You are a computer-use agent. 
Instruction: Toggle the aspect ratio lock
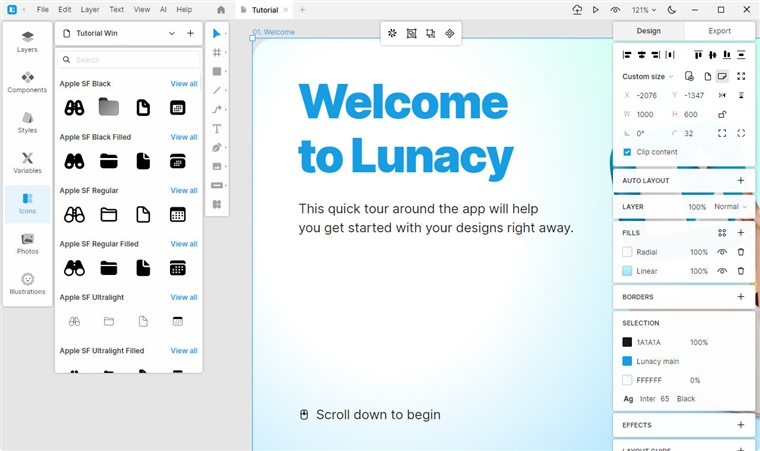722,114
